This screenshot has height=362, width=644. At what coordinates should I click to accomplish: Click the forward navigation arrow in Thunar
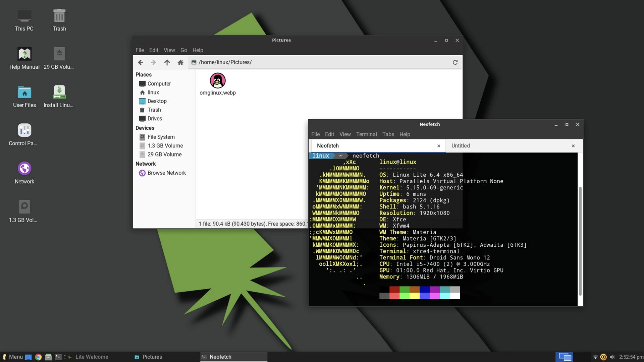pyautogui.click(x=154, y=62)
